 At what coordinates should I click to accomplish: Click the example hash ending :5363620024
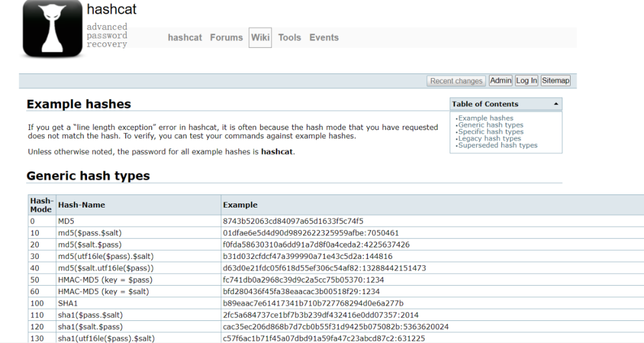coord(336,326)
